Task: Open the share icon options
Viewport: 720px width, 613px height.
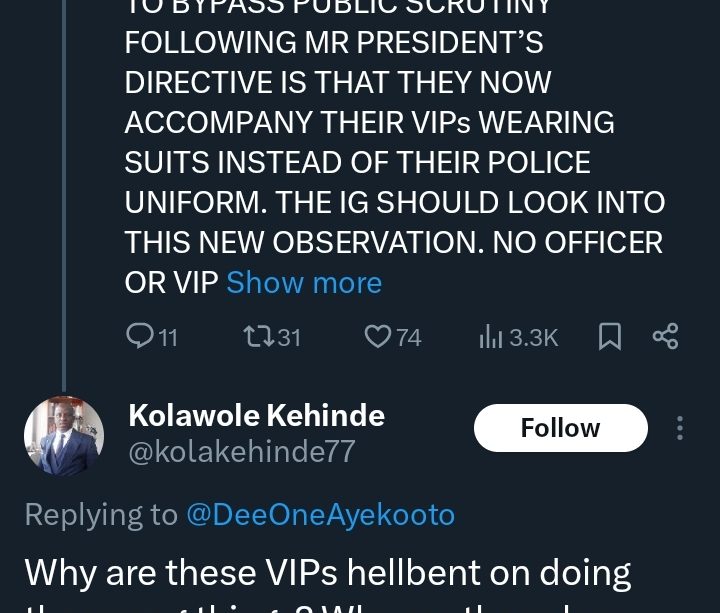Action: (665, 336)
